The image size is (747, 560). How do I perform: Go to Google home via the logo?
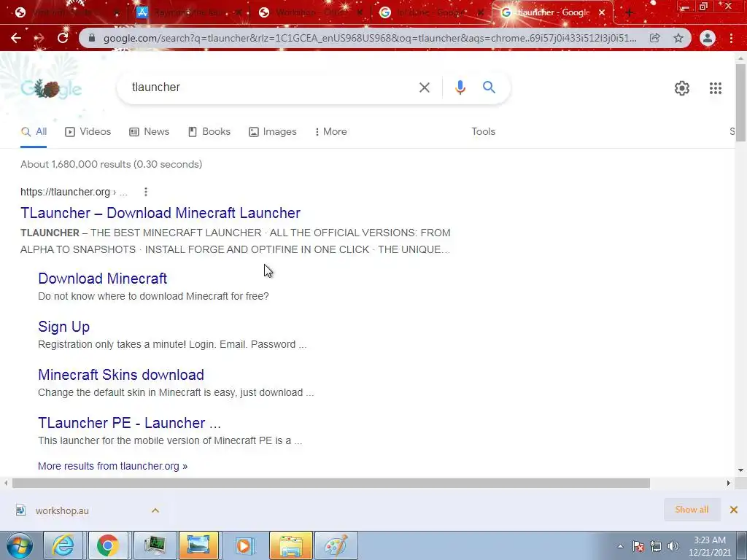pos(52,88)
